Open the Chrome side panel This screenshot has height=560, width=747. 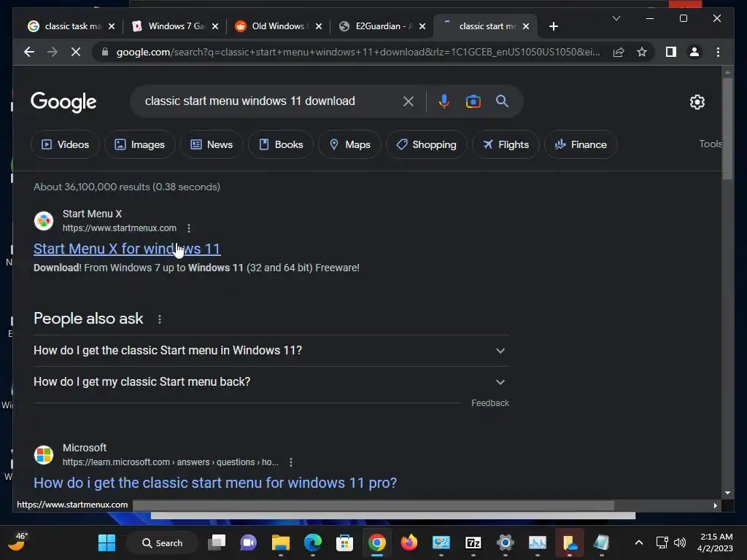coord(671,52)
